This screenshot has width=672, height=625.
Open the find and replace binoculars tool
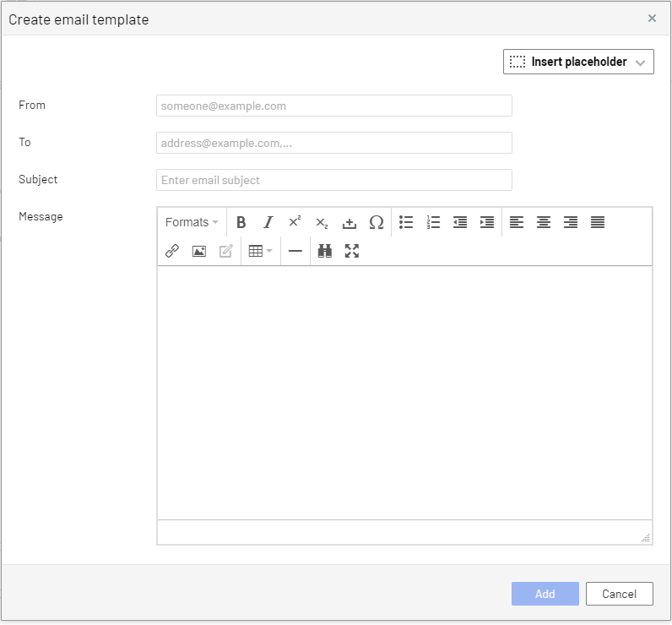(x=325, y=251)
